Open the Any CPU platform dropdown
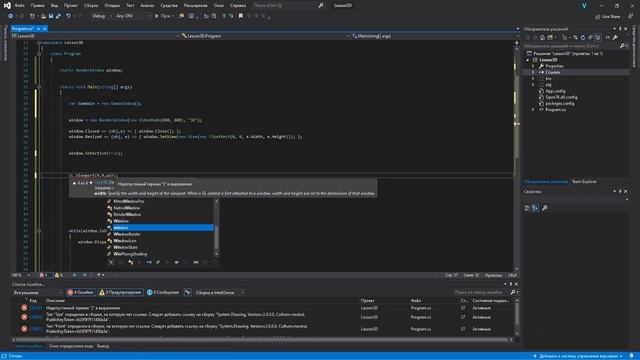 [x=133, y=16]
